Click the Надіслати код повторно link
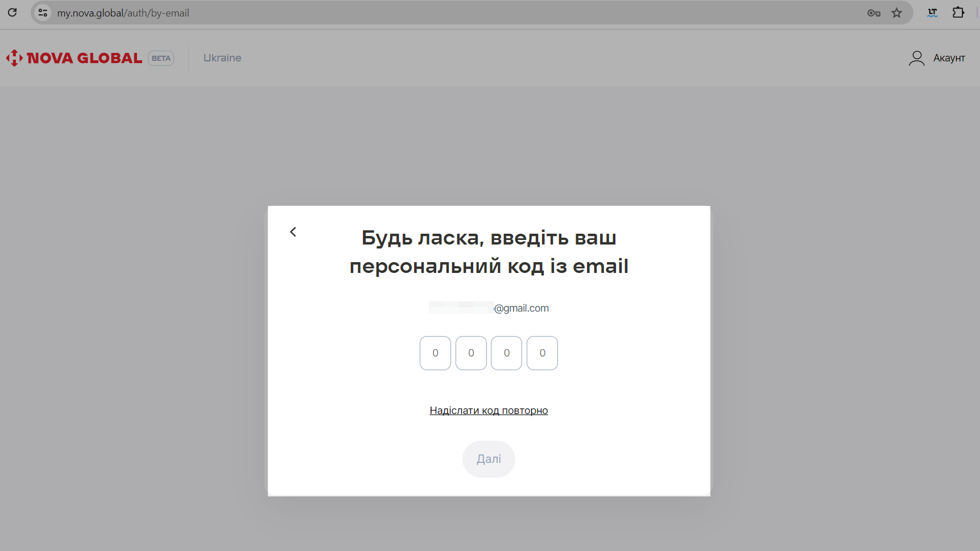This screenshot has width=980, height=551. click(489, 411)
